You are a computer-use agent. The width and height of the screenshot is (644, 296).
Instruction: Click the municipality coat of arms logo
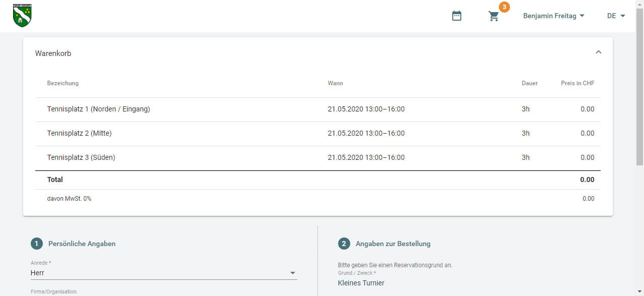click(22, 16)
